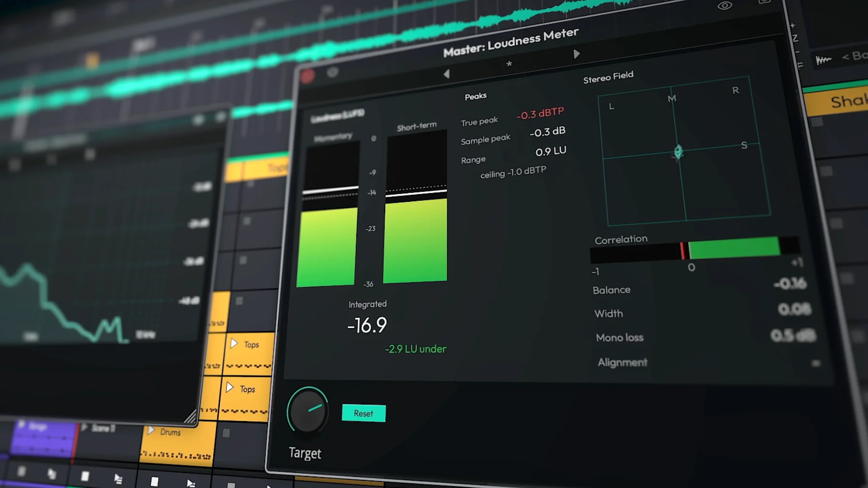Click the '-2.9 LU under' readout

(x=416, y=349)
